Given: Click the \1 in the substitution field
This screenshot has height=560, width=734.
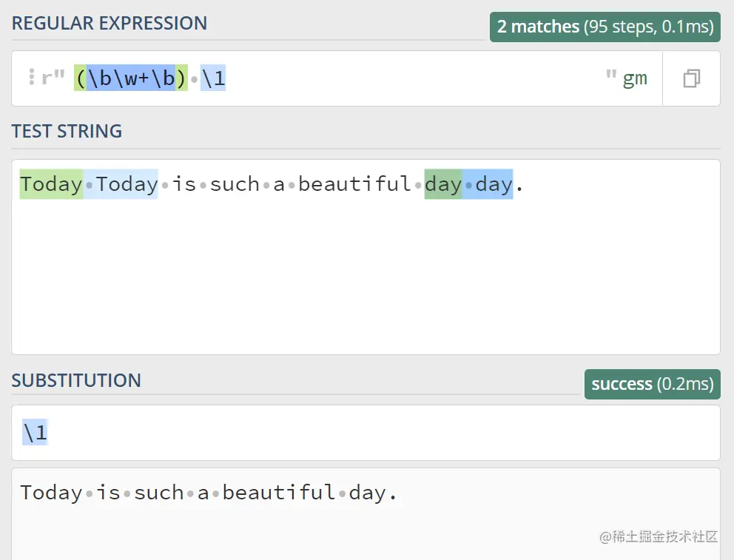Looking at the screenshot, I should (35, 432).
